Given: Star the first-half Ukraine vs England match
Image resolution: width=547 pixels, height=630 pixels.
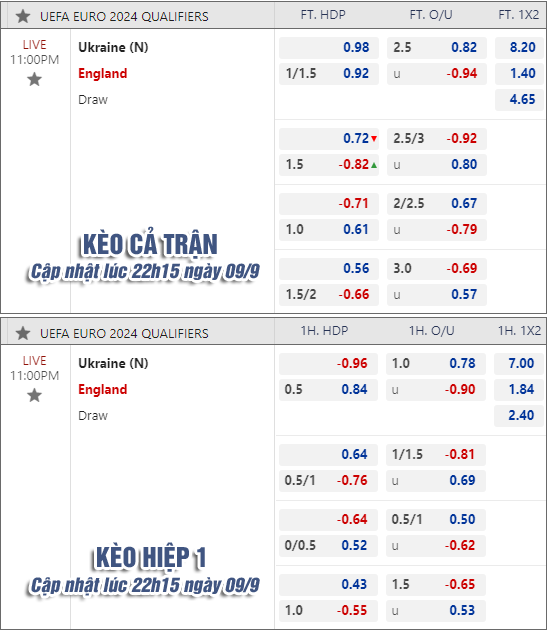Looking at the screenshot, I should [35, 395].
